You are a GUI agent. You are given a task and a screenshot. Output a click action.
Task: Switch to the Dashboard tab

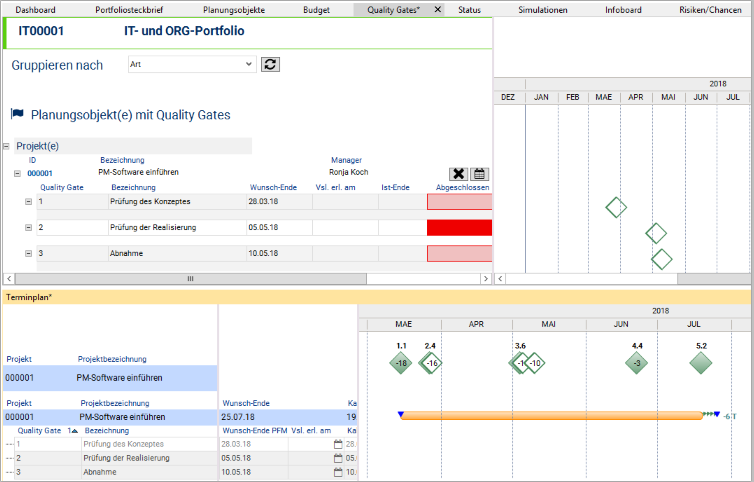(x=35, y=9)
